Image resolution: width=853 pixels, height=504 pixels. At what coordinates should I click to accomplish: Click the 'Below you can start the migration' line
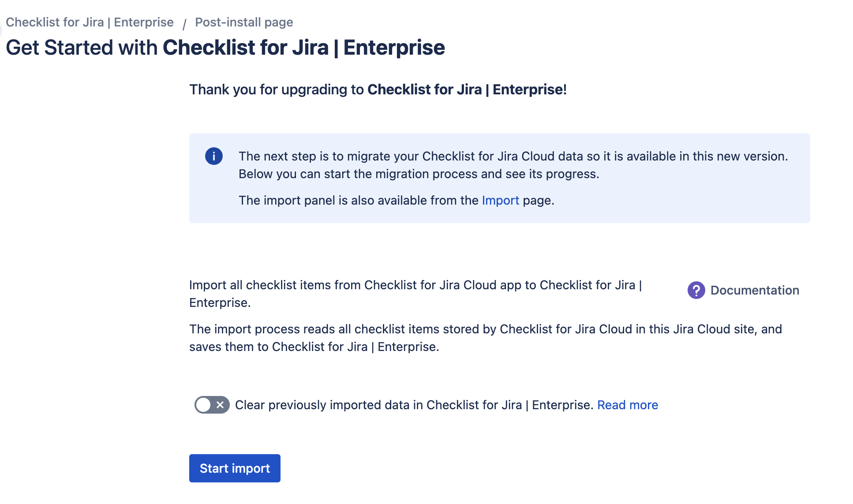point(419,174)
